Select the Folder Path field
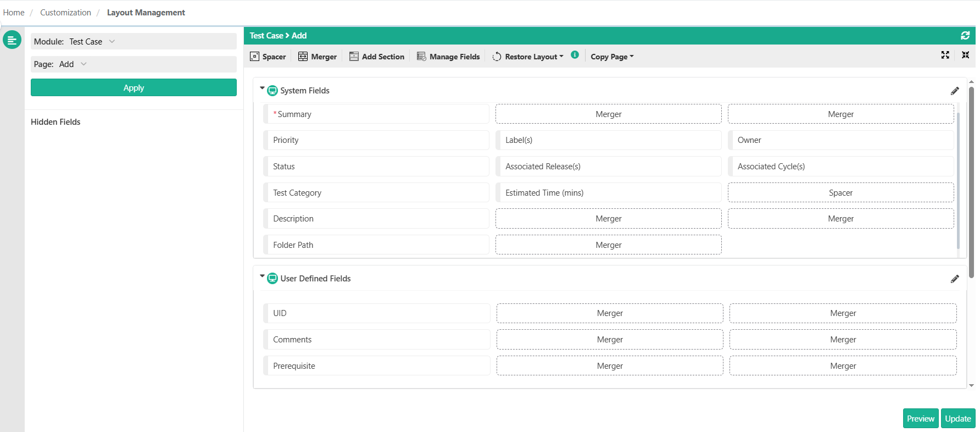Viewport: 980px width, 432px height. 376,245
